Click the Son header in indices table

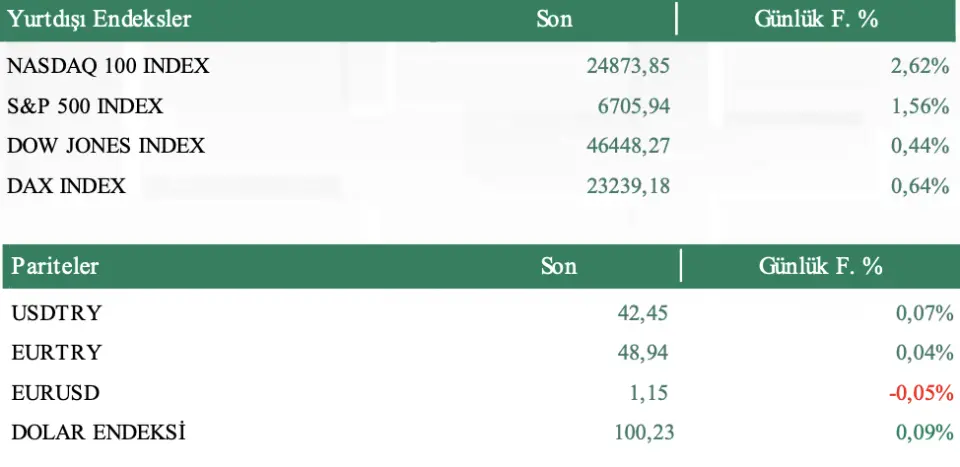pos(554,18)
